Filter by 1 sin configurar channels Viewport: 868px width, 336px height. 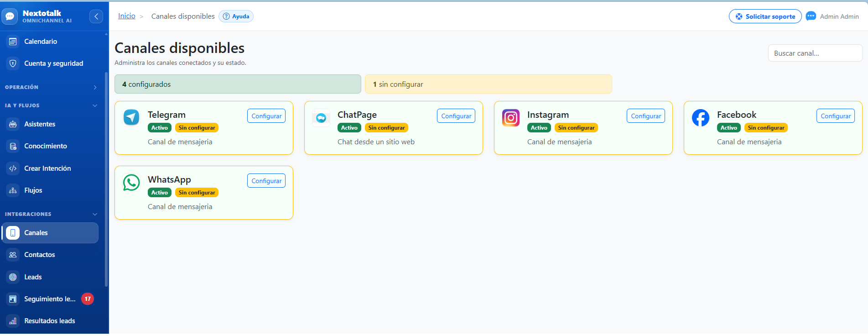[489, 84]
